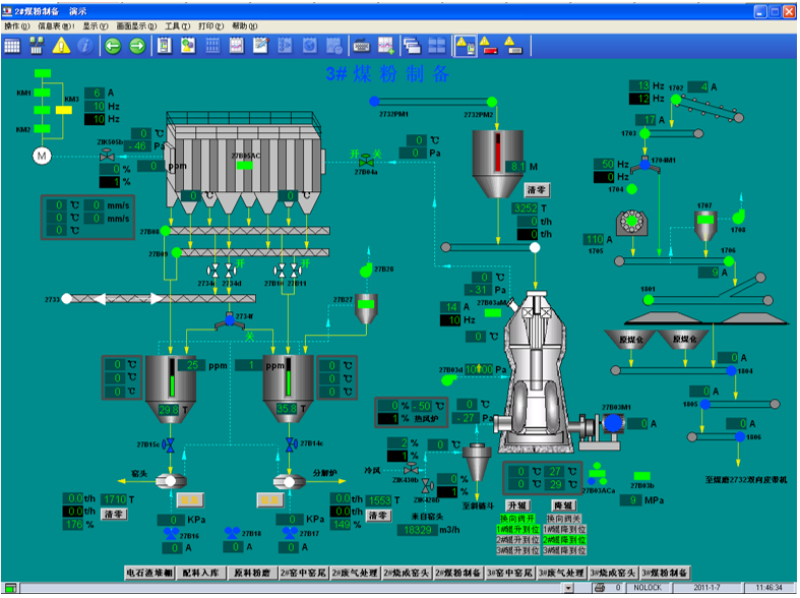Open the 工具 menu
Viewport: 800px width, 598px height.
click(x=177, y=26)
